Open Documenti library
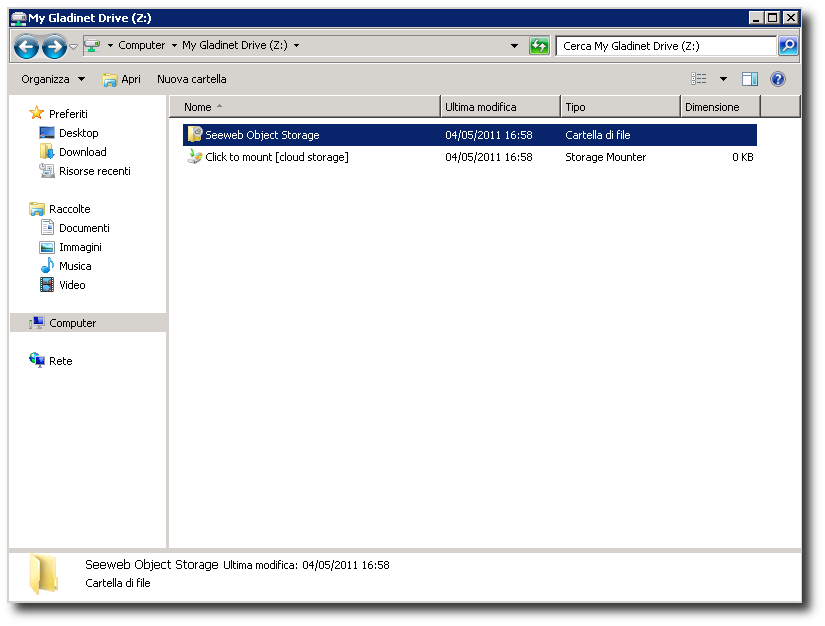This screenshot has height=626, width=825. tap(84, 228)
